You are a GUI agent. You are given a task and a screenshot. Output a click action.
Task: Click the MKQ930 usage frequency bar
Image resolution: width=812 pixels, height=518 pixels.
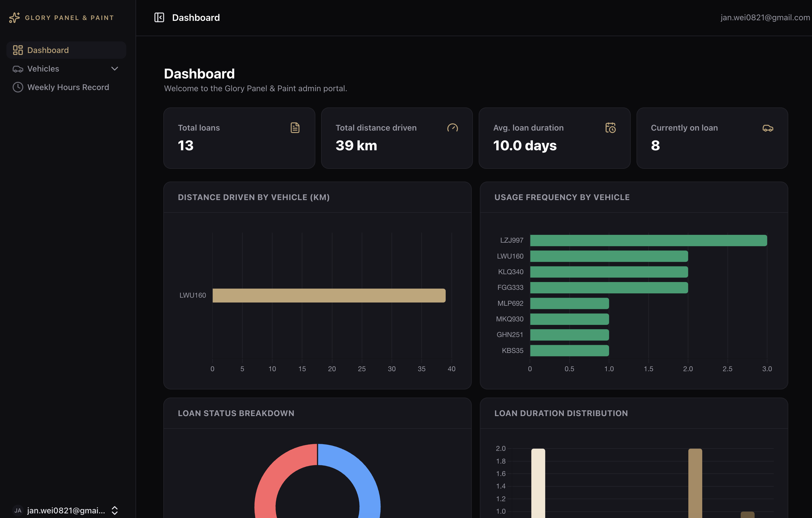coord(570,319)
